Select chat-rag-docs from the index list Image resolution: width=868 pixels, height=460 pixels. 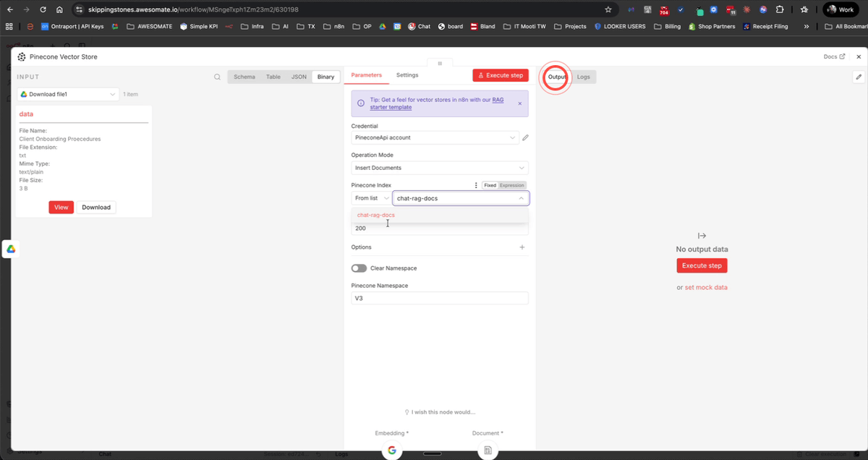pos(375,215)
